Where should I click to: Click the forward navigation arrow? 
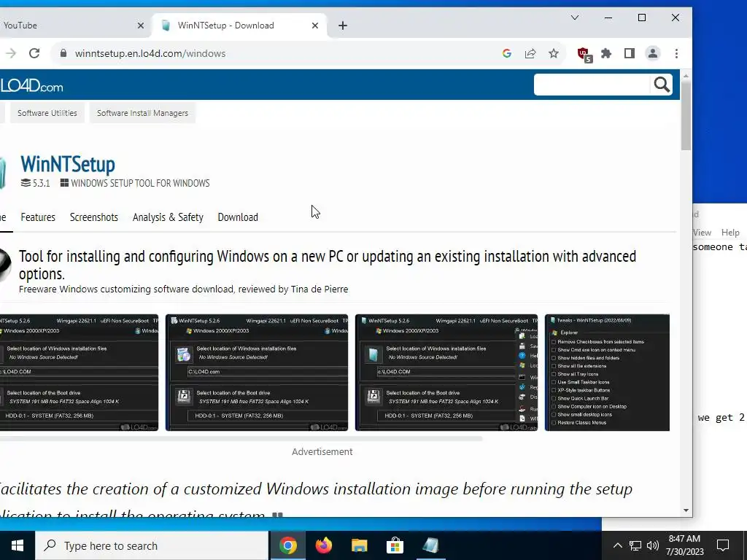10,53
